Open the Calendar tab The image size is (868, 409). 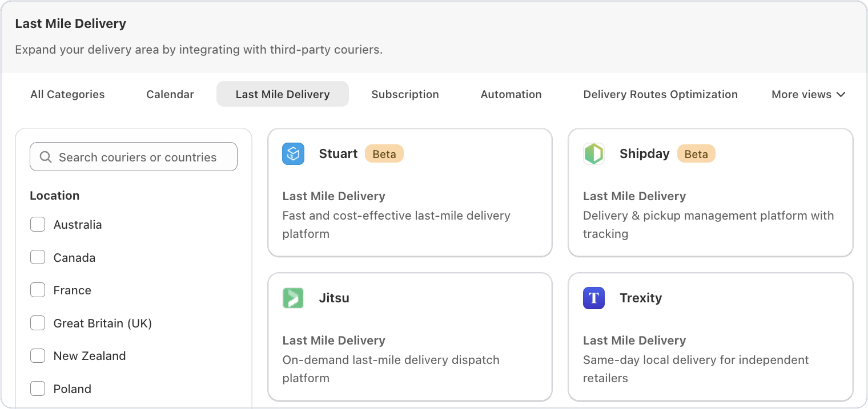[170, 94]
